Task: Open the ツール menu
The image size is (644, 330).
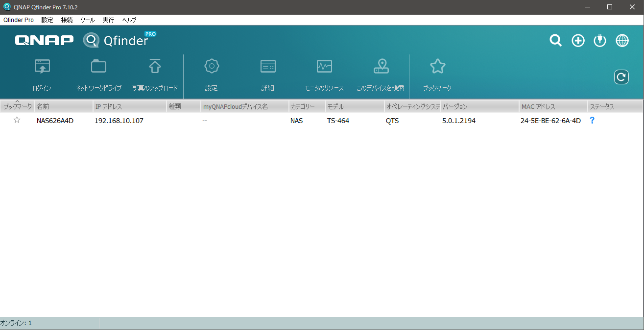Action: [x=88, y=20]
